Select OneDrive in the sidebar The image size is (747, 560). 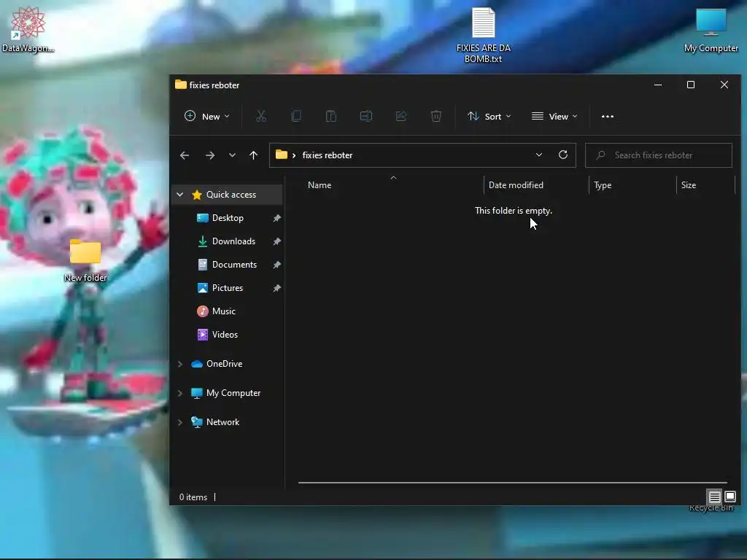pyautogui.click(x=224, y=363)
